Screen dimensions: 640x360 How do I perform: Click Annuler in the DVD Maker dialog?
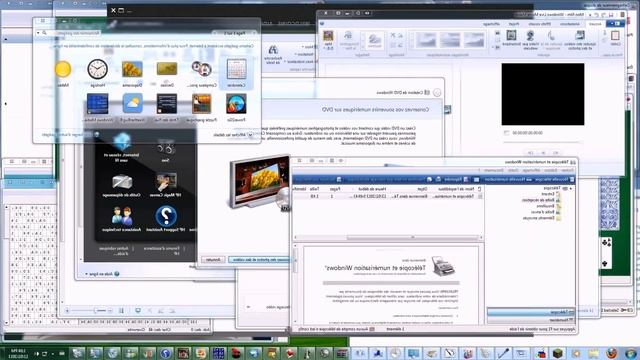[x=213, y=260]
